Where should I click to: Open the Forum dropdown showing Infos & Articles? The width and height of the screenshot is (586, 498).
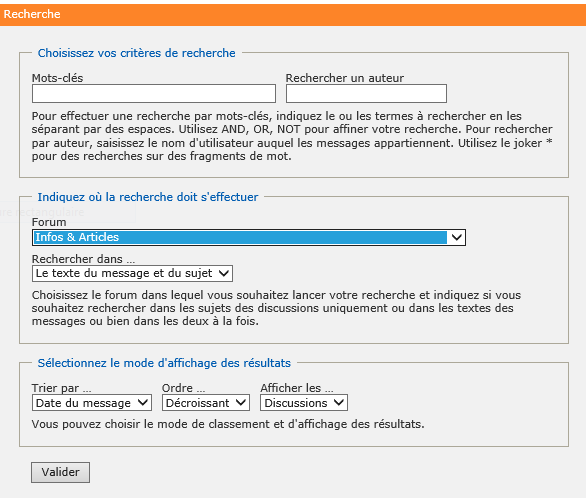[x=249, y=238]
